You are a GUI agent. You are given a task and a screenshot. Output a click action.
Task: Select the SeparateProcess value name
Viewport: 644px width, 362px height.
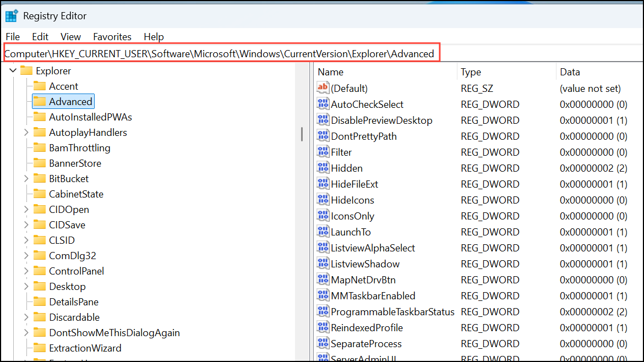pos(366,343)
